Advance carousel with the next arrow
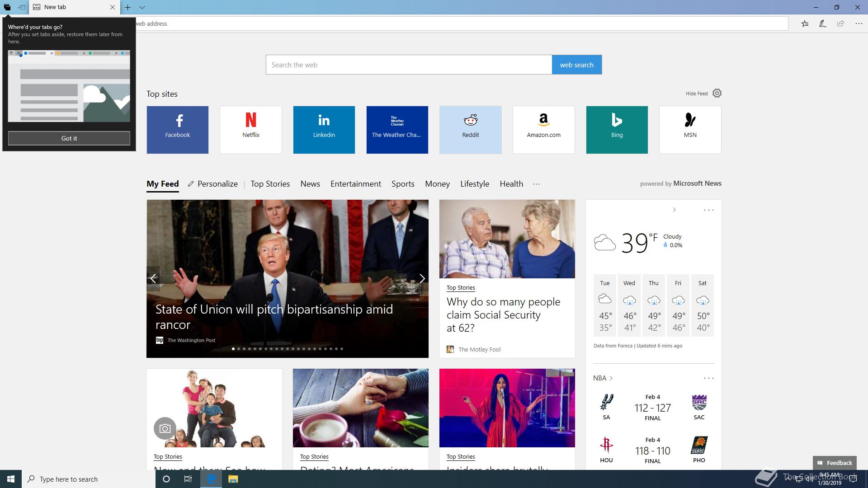This screenshot has width=868, height=488. pos(422,278)
